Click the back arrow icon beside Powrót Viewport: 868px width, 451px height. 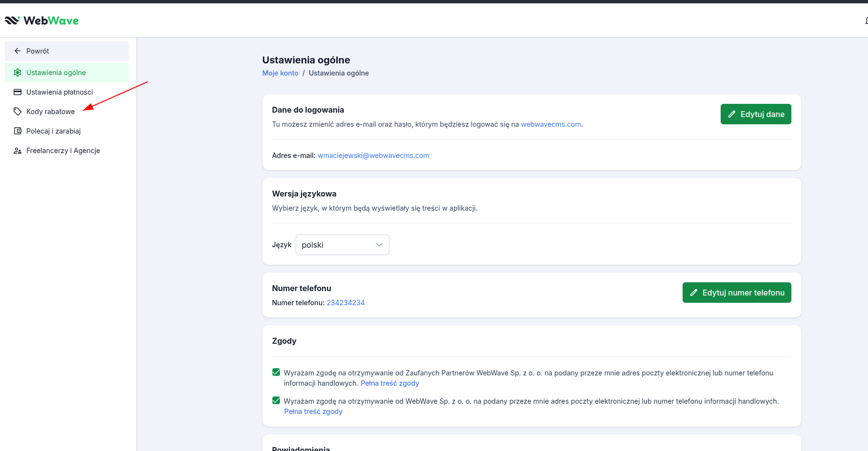click(x=18, y=51)
